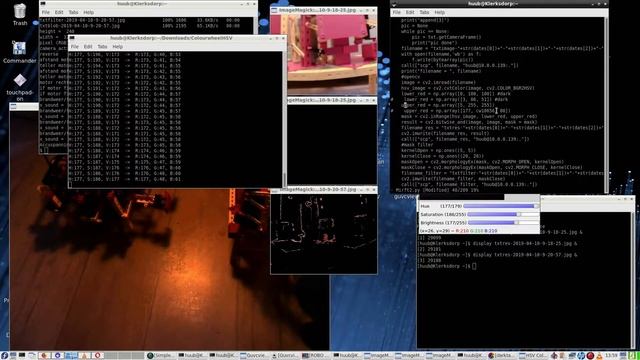Open File menu in top-right editor terminal

[x=396, y=12]
